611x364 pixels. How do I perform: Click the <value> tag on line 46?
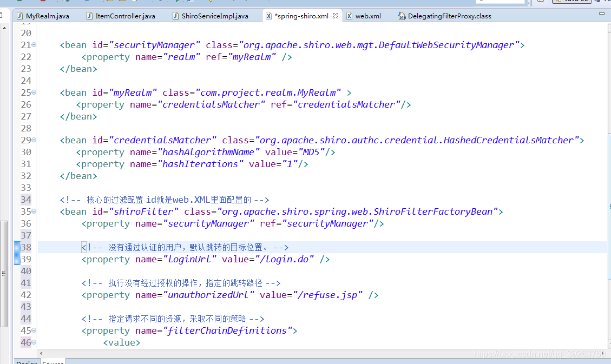tap(122, 342)
